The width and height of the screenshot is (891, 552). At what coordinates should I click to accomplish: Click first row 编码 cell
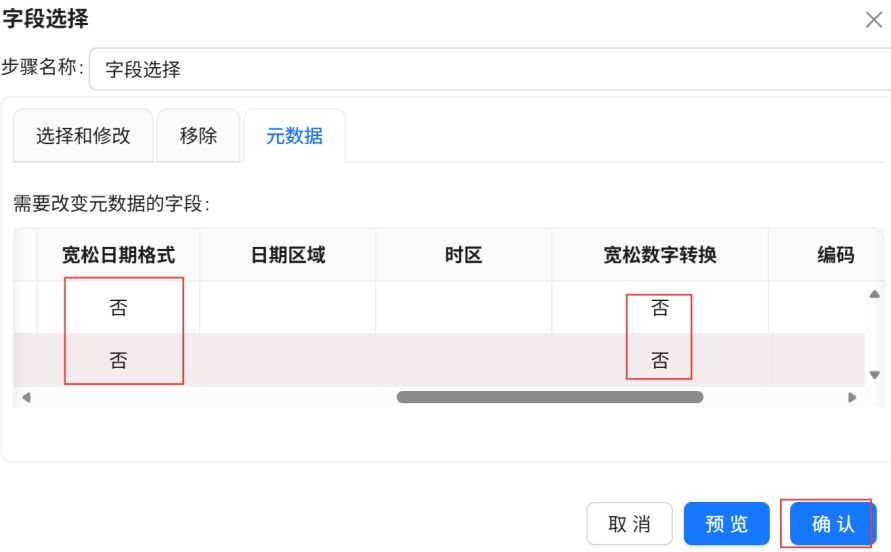click(x=817, y=307)
